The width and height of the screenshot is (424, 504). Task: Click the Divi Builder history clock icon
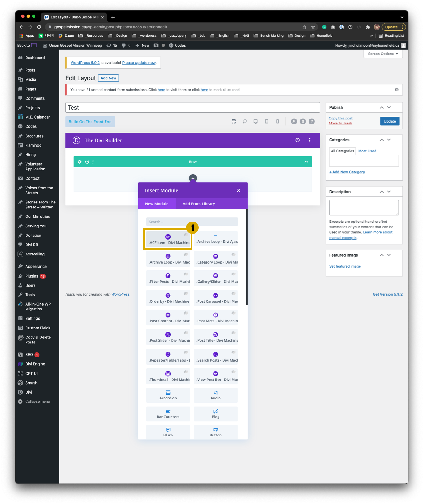point(298,140)
